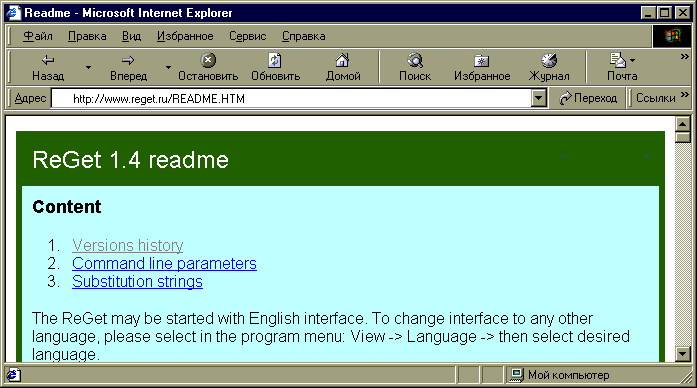
Task: Open the Журнал history icon
Action: pyautogui.click(x=549, y=60)
